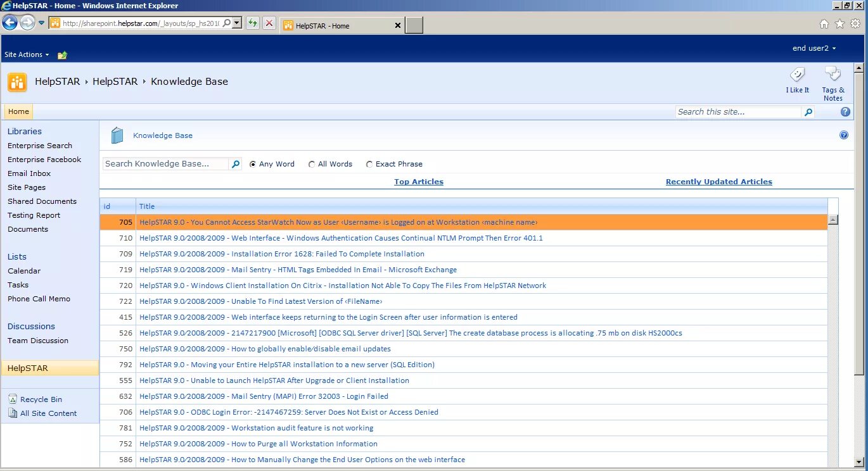Click the HelpSTAR site logo icon
Viewport: 868px width, 471px height.
click(x=17, y=82)
